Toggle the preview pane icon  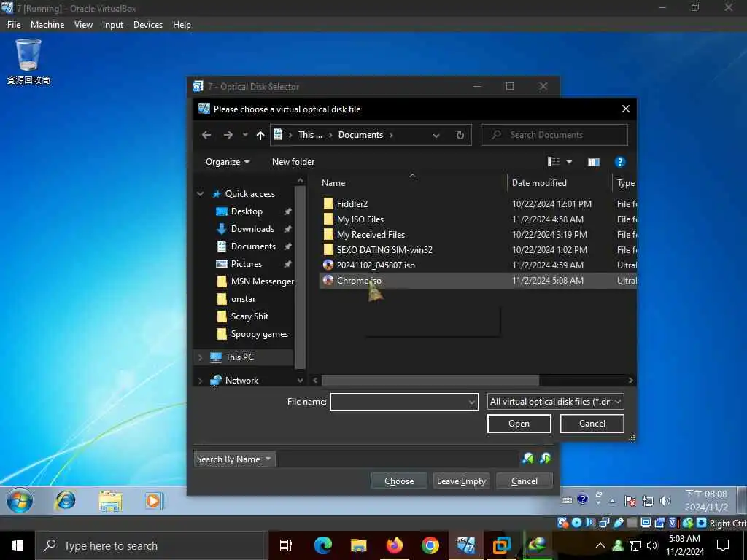tap(594, 162)
